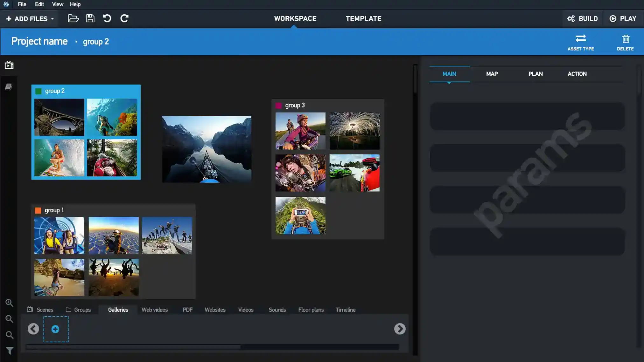Image resolution: width=644 pixels, height=362 pixels.
Task: Click the Galleries tab
Action: 118,310
